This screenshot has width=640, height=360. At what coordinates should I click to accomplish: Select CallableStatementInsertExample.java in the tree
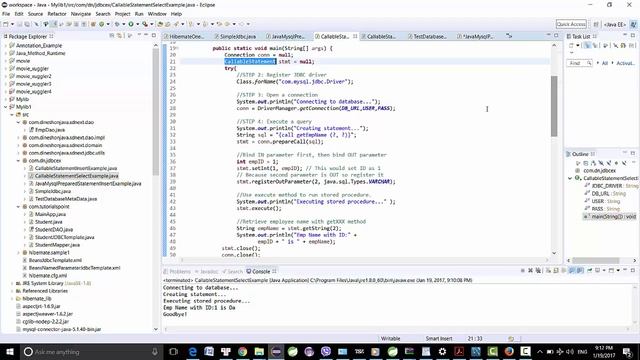76,168
